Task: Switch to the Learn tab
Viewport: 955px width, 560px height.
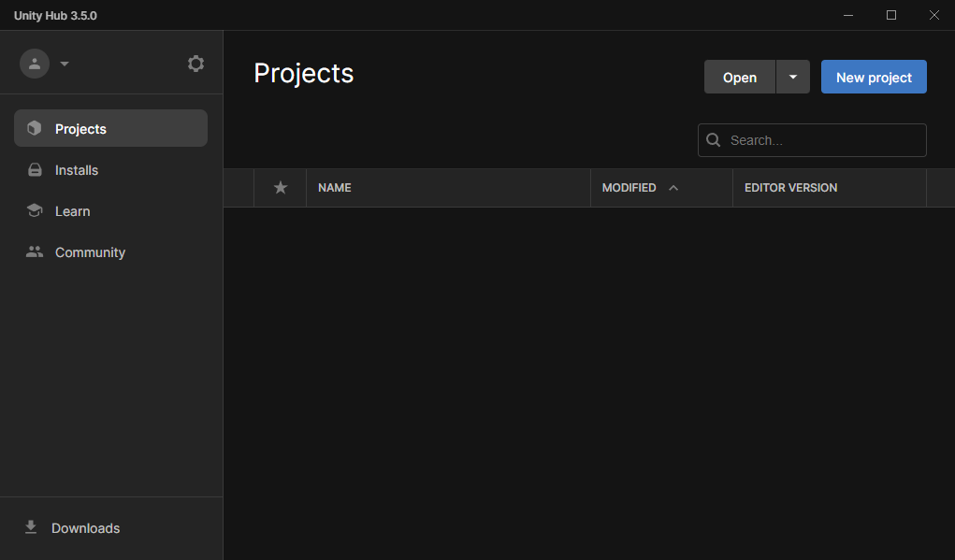Action: tap(111, 211)
